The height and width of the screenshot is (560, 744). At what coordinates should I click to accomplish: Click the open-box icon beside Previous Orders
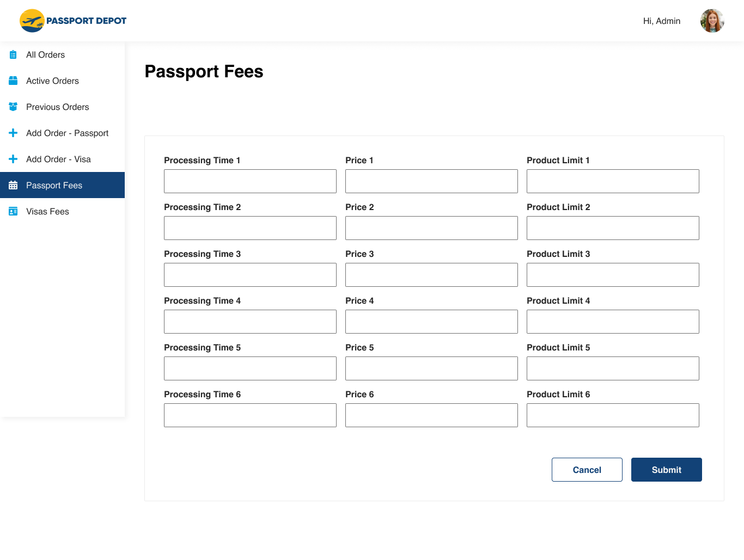[13, 107]
